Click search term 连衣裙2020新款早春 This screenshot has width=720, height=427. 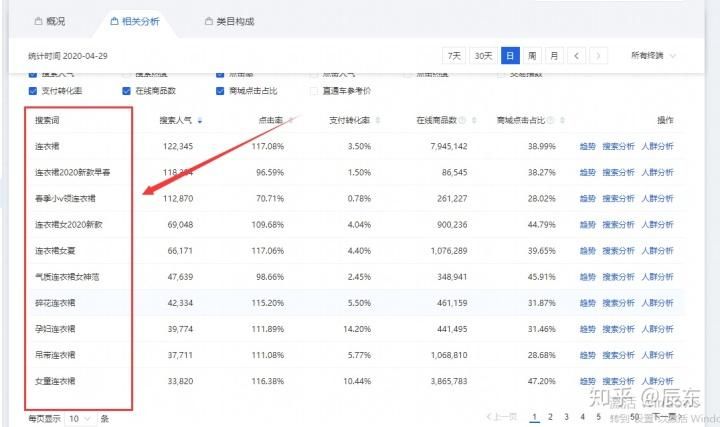coord(73,172)
